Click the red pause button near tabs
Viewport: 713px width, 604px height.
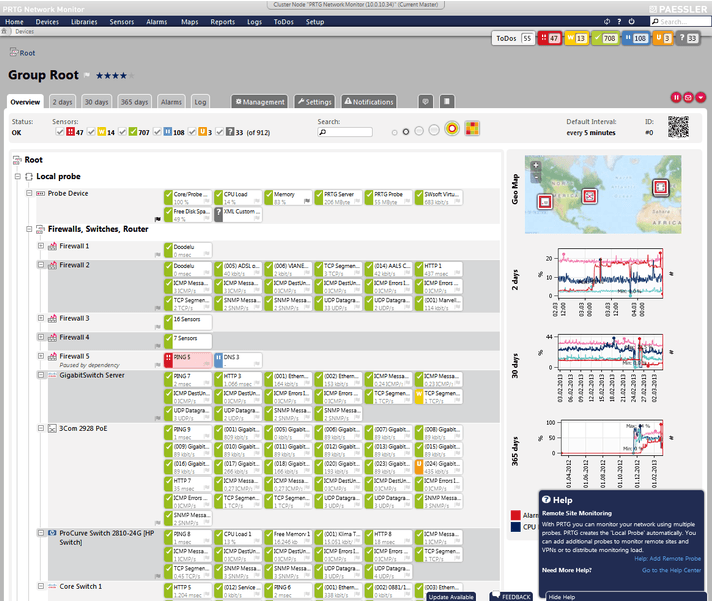676,97
